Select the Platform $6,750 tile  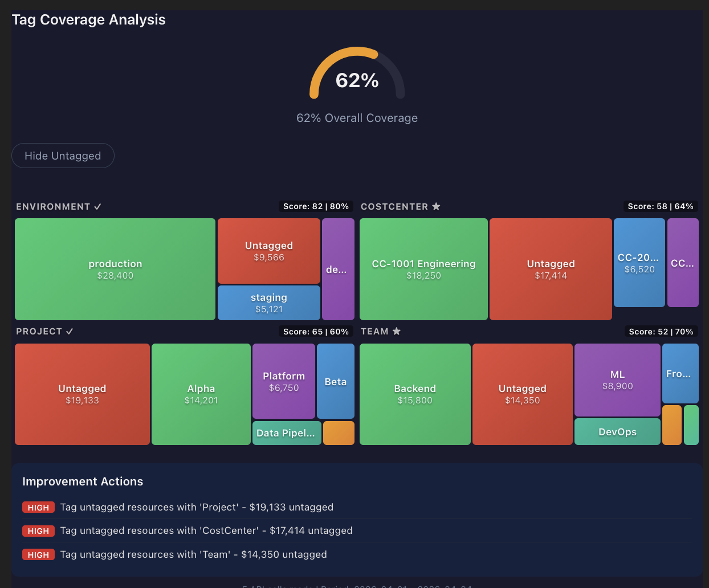[284, 381]
